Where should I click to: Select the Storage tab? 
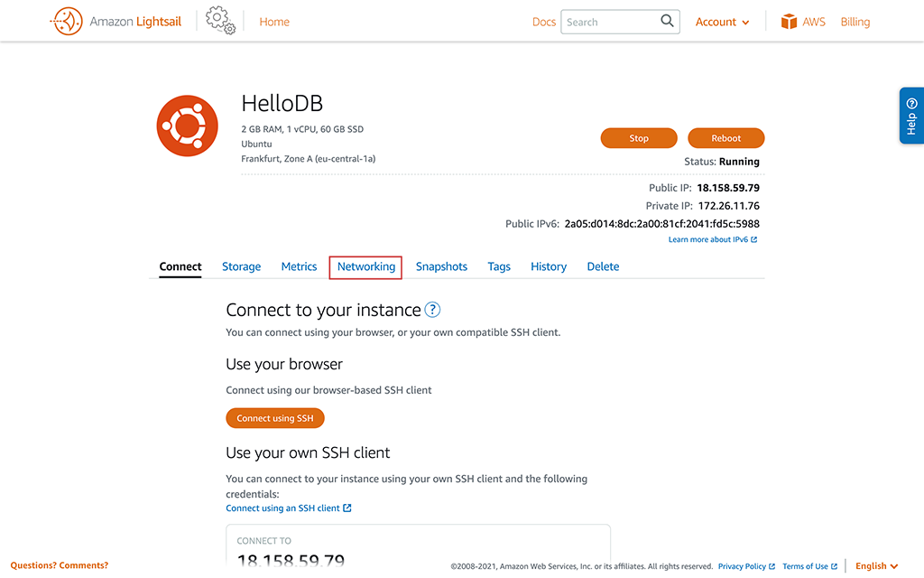tap(241, 266)
